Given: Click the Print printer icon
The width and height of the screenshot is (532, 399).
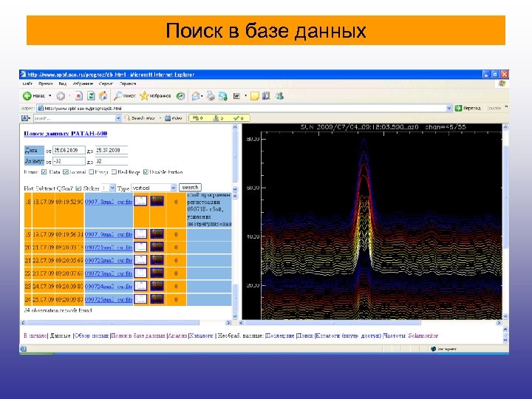Looking at the screenshot, I should pyautogui.click(x=211, y=96).
